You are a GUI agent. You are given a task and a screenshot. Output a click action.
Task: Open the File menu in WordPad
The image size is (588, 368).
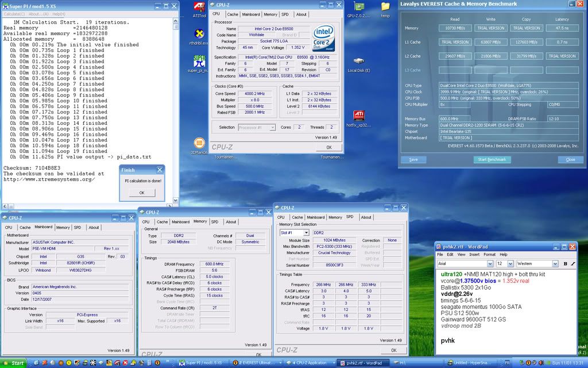click(x=440, y=255)
